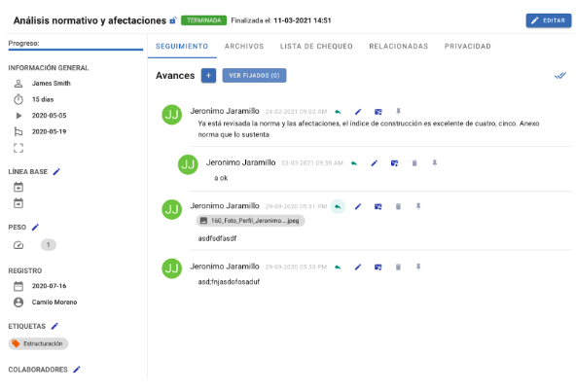Click the unlocked padlock icon beside the title

pos(173,20)
